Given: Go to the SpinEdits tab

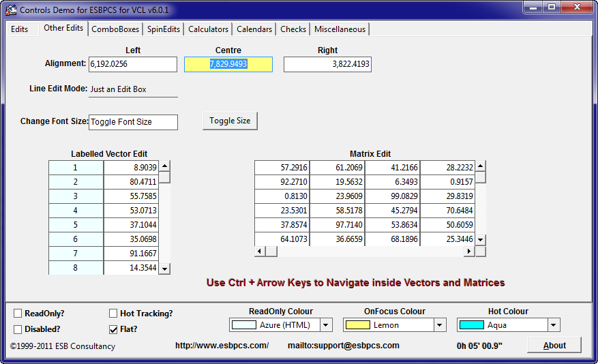Looking at the screenshot, I should pos(163,29).
